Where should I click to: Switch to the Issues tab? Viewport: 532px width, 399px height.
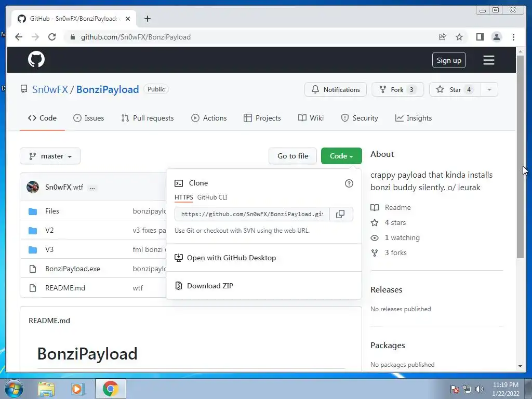point(88,118)
